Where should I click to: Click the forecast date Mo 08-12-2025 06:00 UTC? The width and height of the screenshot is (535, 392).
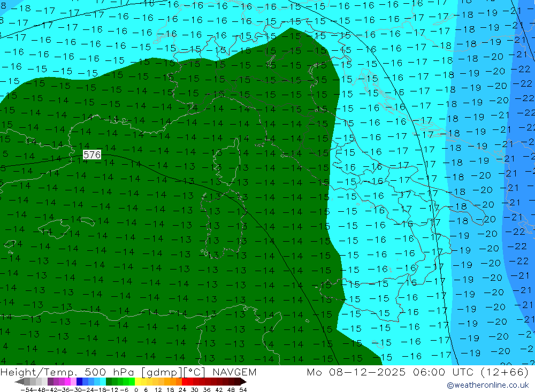(391, 372)
